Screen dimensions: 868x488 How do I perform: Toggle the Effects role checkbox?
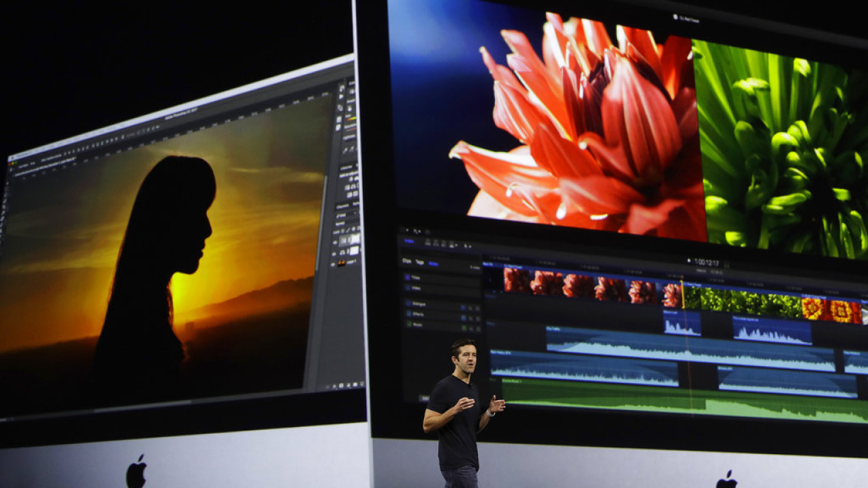point(409,314)
